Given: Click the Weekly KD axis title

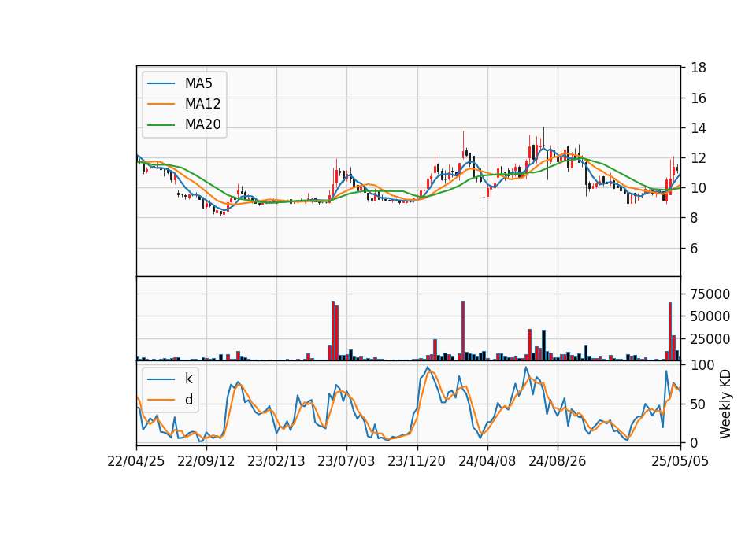Looking at the screenshot, I should pos(725,404).
